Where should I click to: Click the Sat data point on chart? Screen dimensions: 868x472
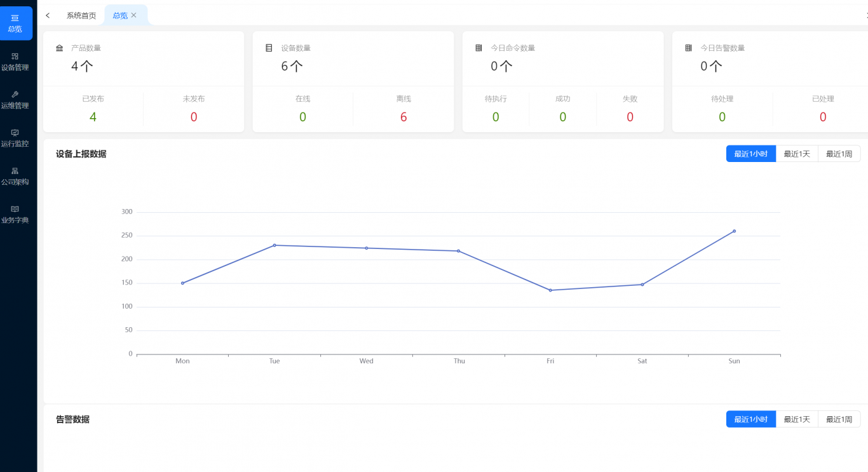coord(642,285)
